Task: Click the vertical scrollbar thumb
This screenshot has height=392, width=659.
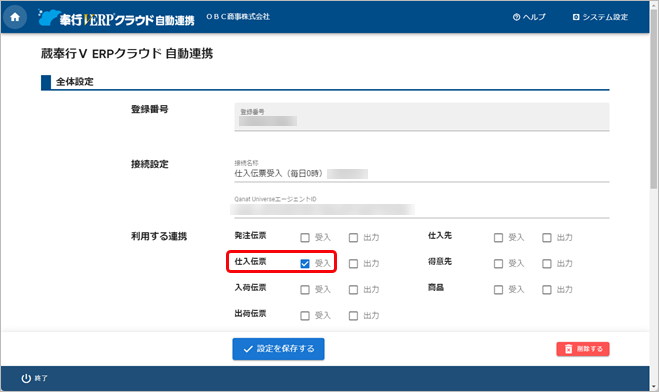Action: 654,99
